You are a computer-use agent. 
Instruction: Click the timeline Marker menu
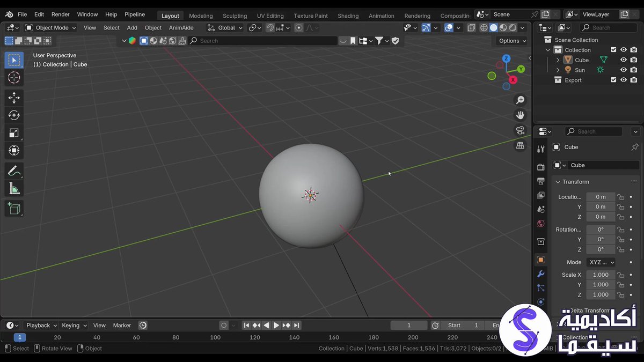(122, 325)
